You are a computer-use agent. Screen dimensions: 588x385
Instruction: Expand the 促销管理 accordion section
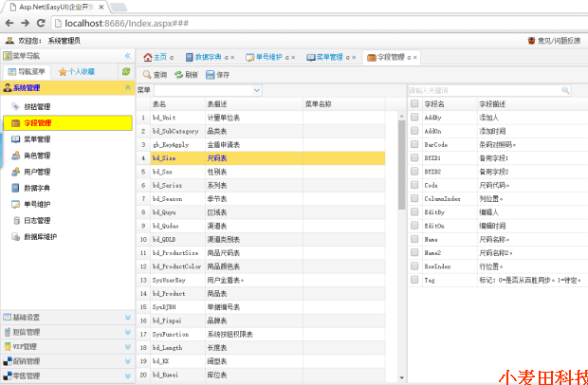click(127, 361)
